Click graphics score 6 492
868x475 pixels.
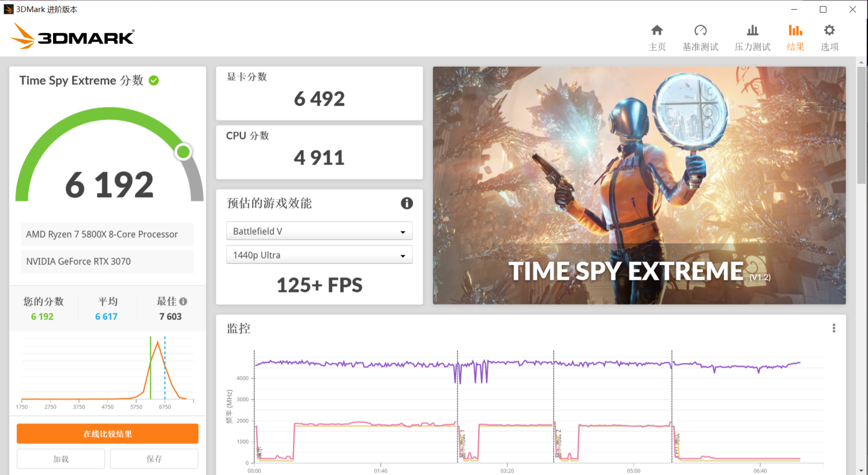pyautogui.click(x=319, y=99)
